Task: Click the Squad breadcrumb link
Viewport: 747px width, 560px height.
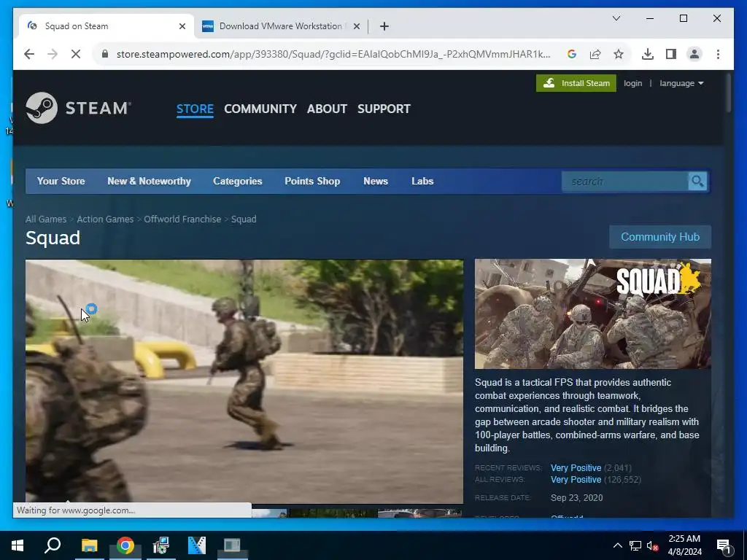Action: (244, 219)
